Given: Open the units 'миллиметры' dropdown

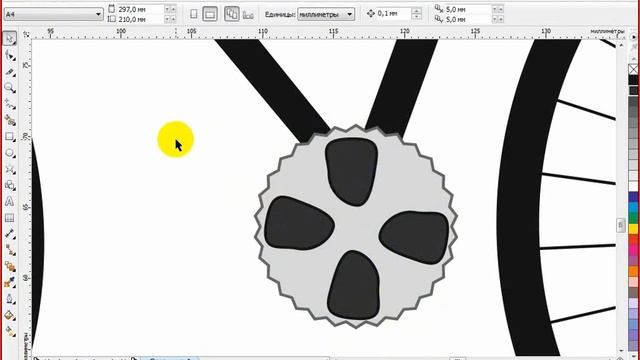Looking at the screenshot, I should 326,14.
